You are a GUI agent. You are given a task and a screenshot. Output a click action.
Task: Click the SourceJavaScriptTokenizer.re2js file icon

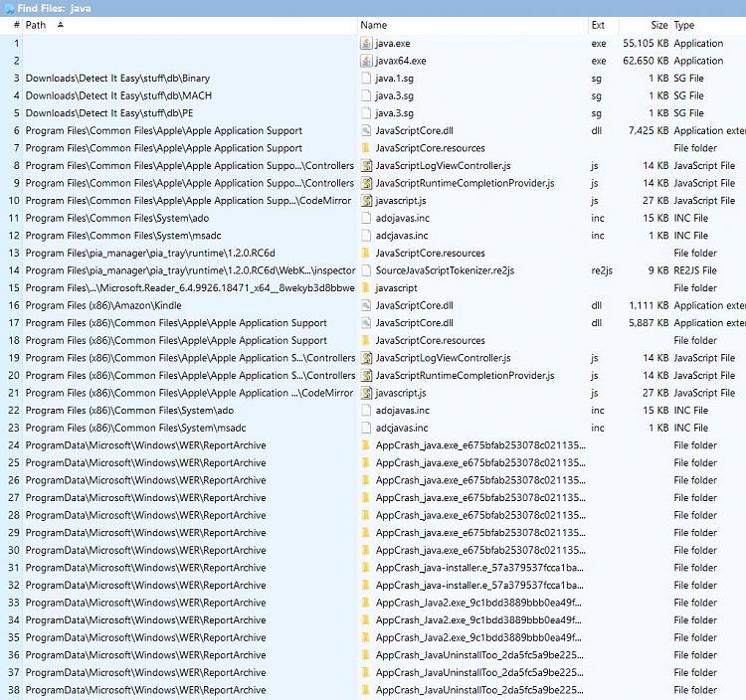(x=366, y=270)
